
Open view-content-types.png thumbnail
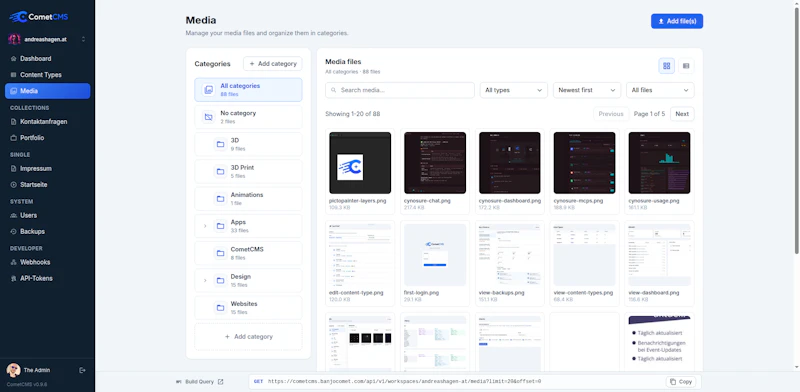(x=584, y=255)
